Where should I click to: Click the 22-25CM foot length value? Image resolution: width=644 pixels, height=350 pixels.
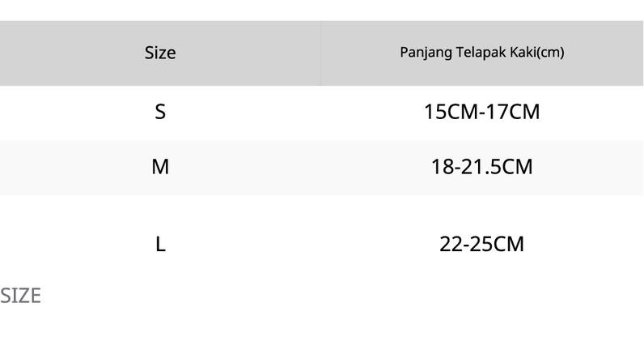point(481,244)
